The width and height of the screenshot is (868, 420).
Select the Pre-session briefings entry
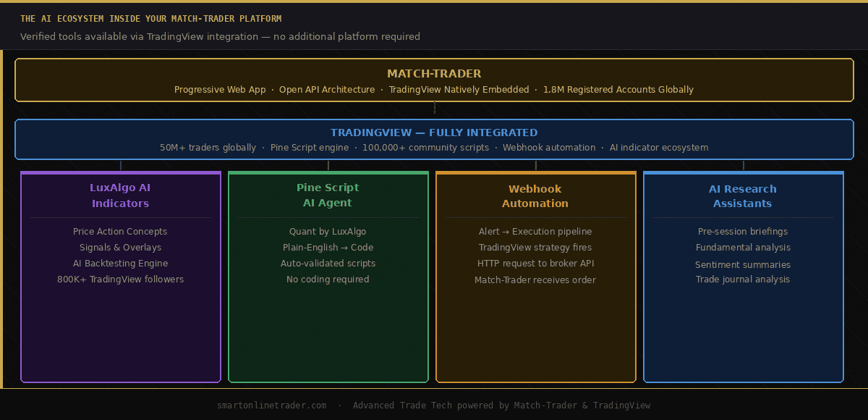pos(743,231)
